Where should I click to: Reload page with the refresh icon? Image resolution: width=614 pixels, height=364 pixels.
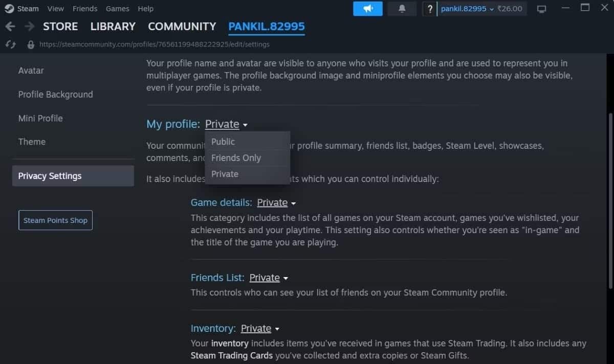pyautogui.click(x=10, y=44)
